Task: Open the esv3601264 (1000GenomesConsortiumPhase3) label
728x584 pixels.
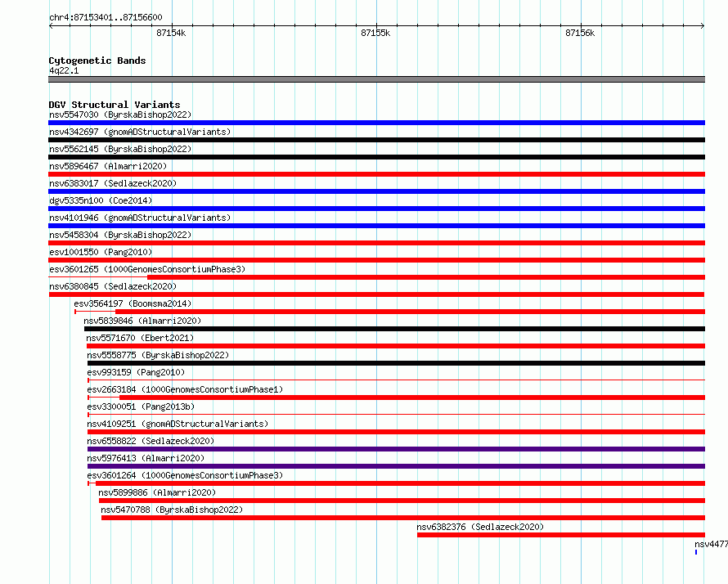Action: (185, 475)
